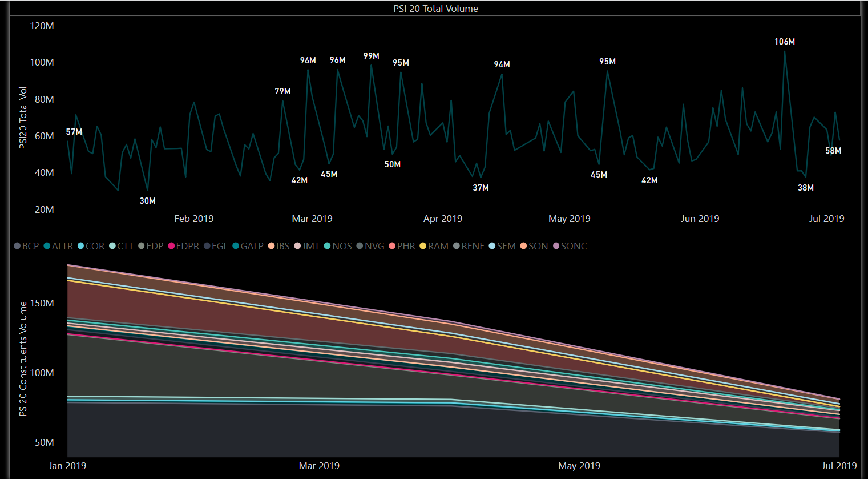The width and height of the screenshot is (868, 480).
Task: Click the PSI 20 Total Volume title
Action: coord(435,9)
